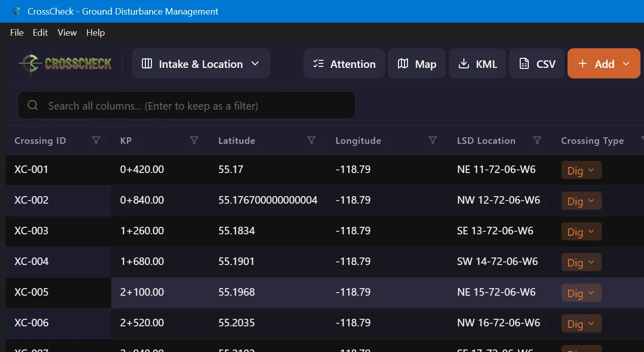Click latitude cell 55.1901
Viewport: 644px width, 352px height.
(236, 261)
